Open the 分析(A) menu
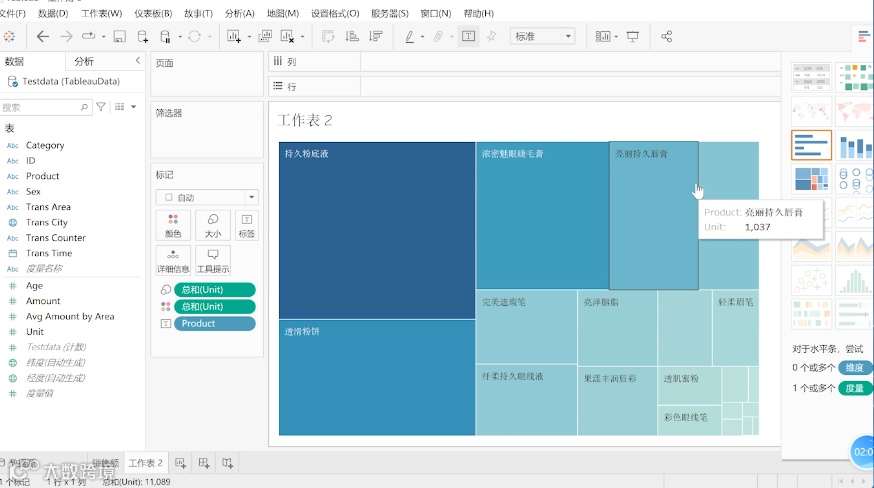 pos(240,13)
